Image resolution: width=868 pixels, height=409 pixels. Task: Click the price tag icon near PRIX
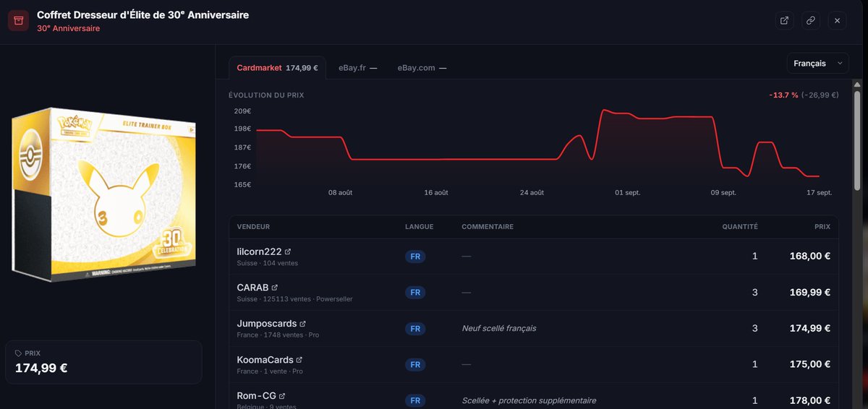point(19,353)
